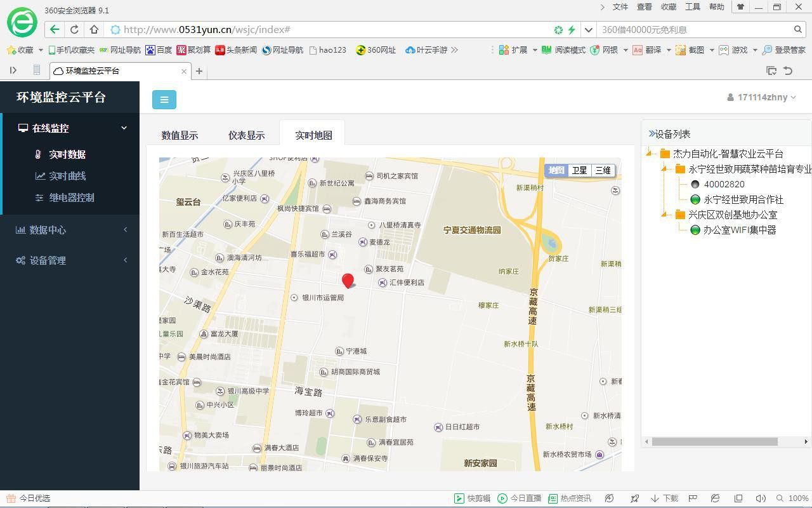Screen dimensions: 812x508
Task: Open the 360网址 bookmark
Action: pyautogui.click(x=376, y=50)
